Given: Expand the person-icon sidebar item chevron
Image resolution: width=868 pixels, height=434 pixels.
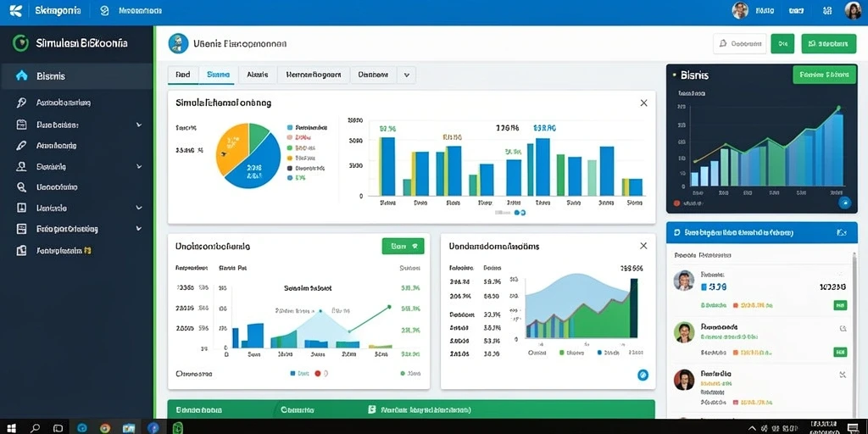Looking at the screenshot, I should point(138,166).
